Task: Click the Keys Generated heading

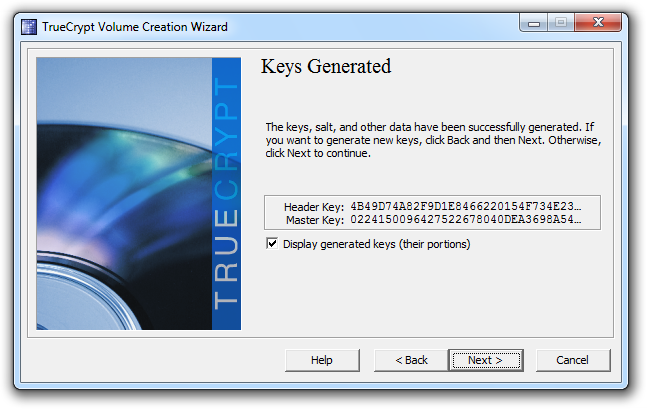Action: [x=326, y=67]
